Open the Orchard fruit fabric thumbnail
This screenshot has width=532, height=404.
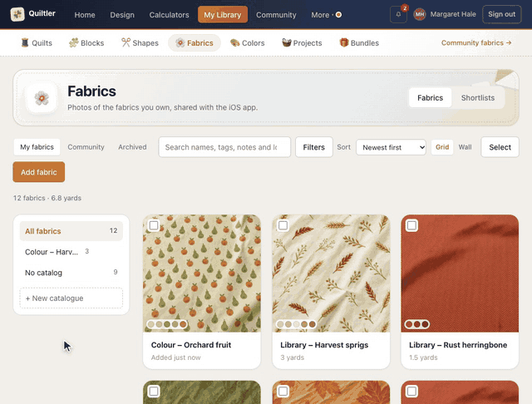[x=202, y=273]
